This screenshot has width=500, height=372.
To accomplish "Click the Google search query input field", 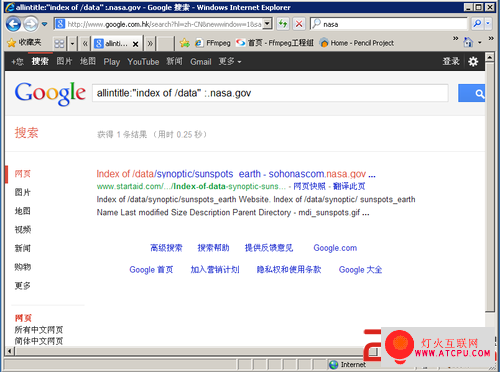I will point(270,93).
